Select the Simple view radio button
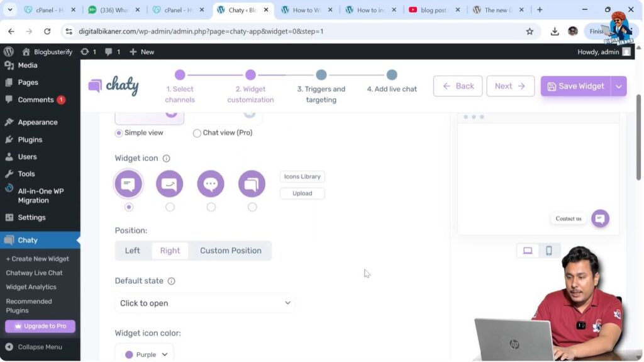This screenshot has width=644, height=362. (119, 133)
